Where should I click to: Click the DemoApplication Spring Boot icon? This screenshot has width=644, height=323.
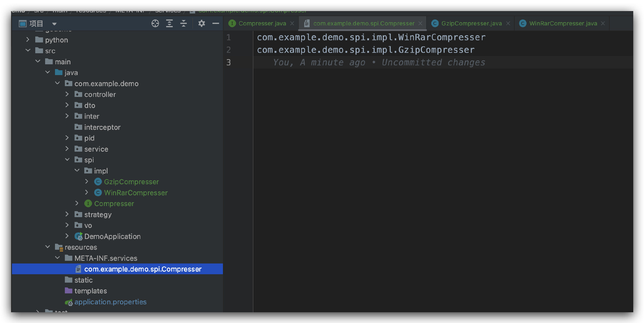[x=78, y=236]
